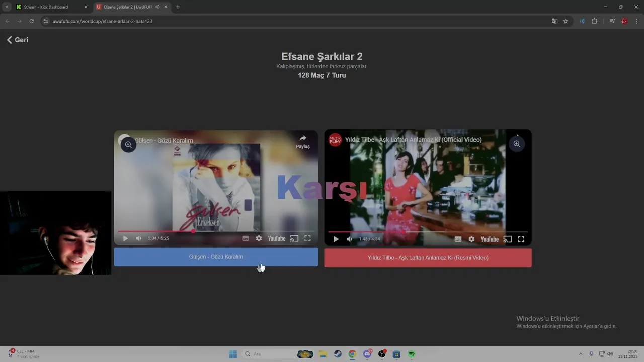
Task: Open Chrome profile avatar
Action: 624,21
